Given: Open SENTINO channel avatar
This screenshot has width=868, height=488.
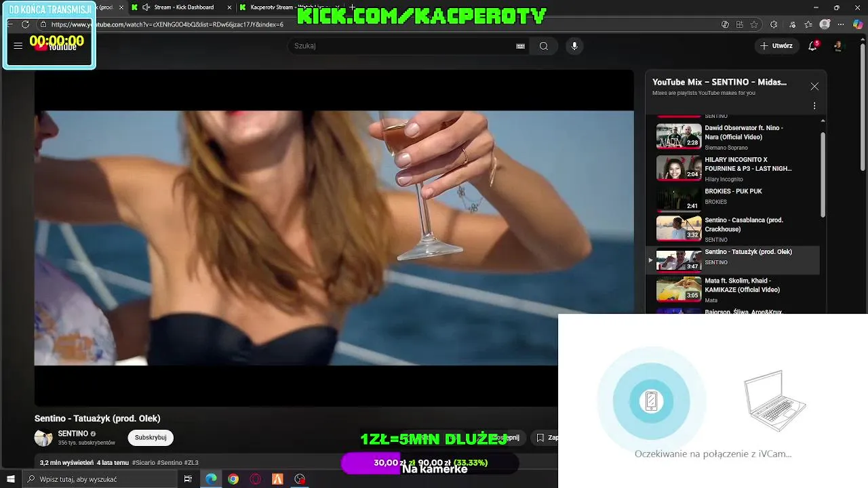Looking at the screenshot, I should click(43, 438).
